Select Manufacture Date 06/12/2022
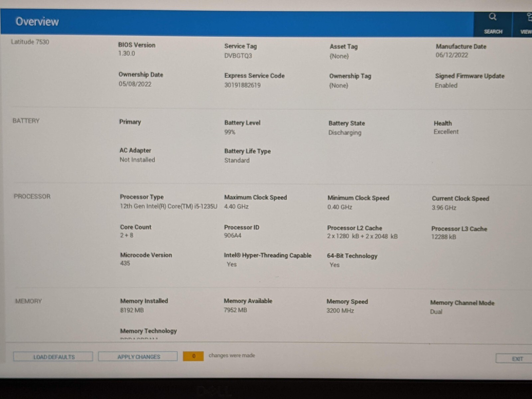Image resolution: width=532 pixels, height=399 pixels. [452, 55]
